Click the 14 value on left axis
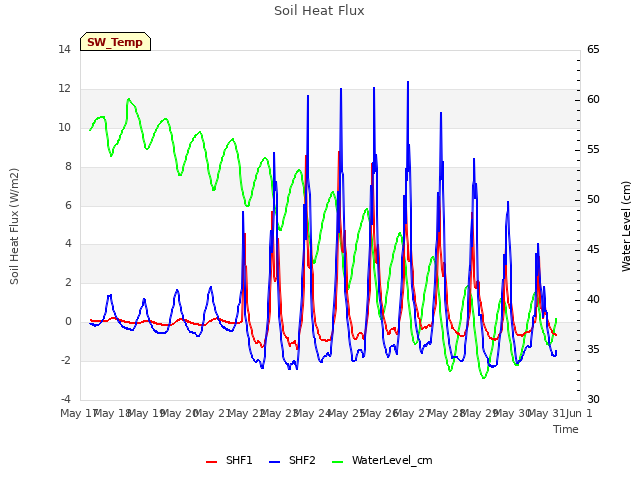The height and width of the screenshot is (480, 640). 64,49
